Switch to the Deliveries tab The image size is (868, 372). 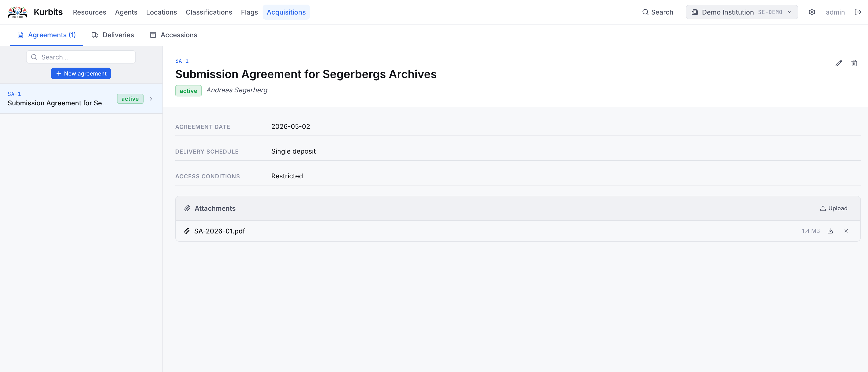[113, 35]
